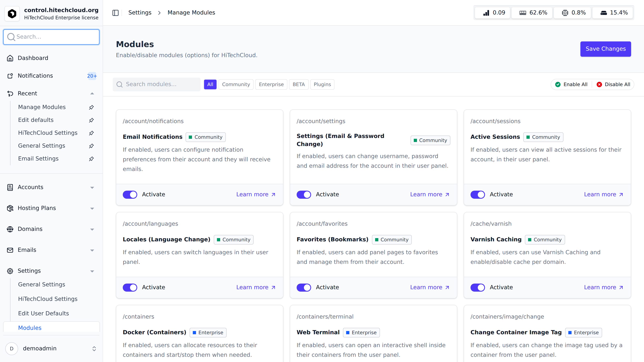Click the Disable All button label
This screenshot has width=644, height=362.
pos(617,84)
